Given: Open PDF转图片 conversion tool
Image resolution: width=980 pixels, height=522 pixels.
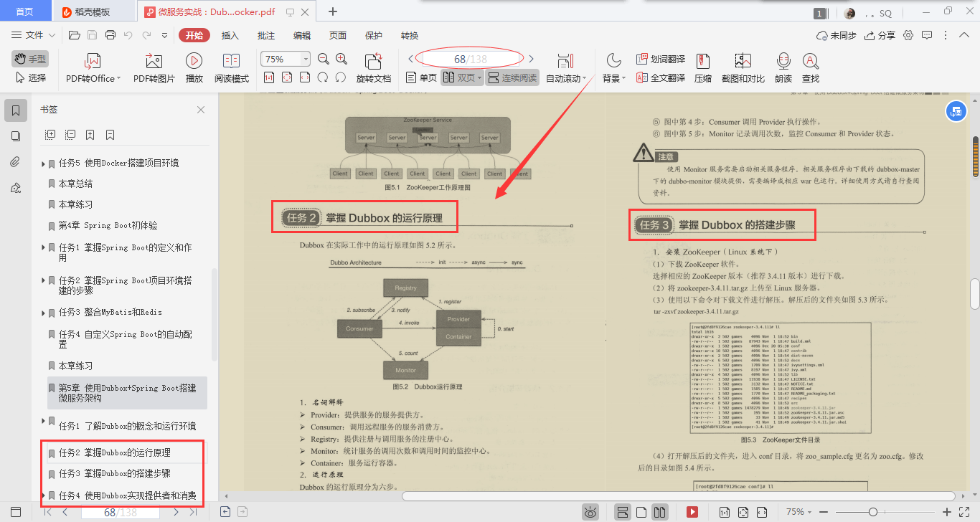Looking at the screenshot, I should [154, 69].
